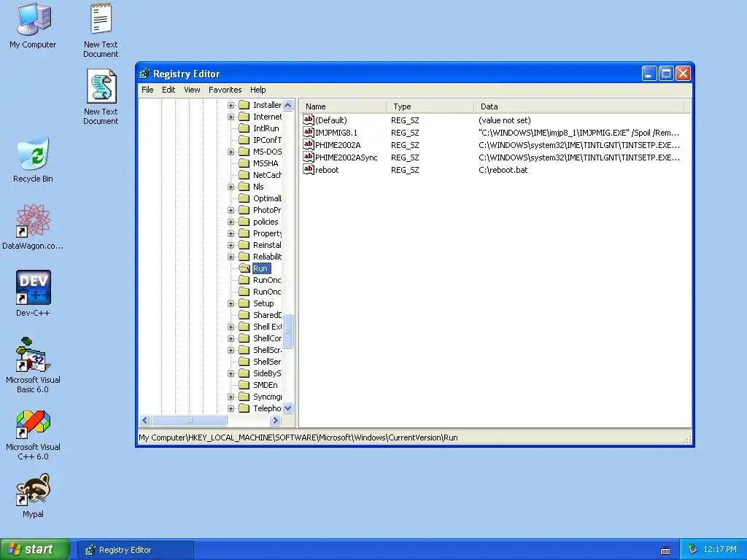Click the tree horizontal scroll left arrow
The width and height of the screenshot is (747, 560).
tap(146, 421)
